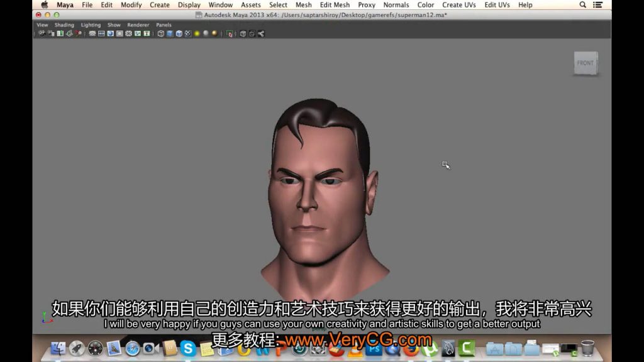Open the Maya application menu
This screenshot has width=644, height=362.
[x=65, y=5]
